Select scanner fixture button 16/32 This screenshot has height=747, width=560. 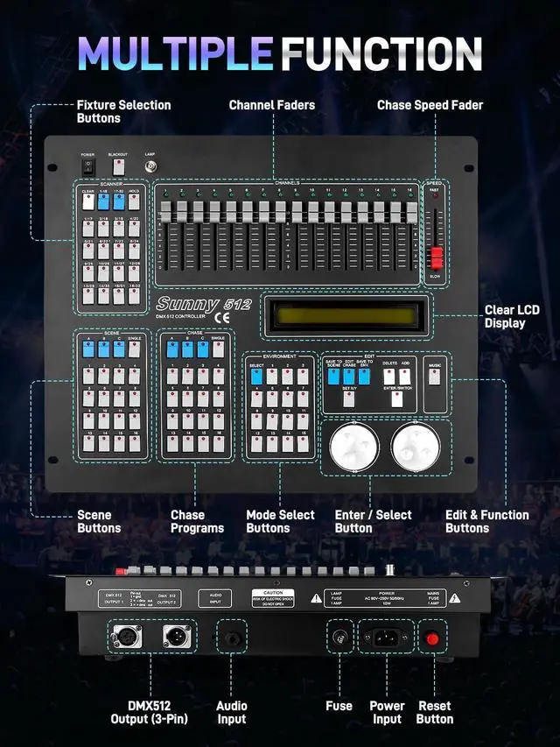[x=134, y=296]
